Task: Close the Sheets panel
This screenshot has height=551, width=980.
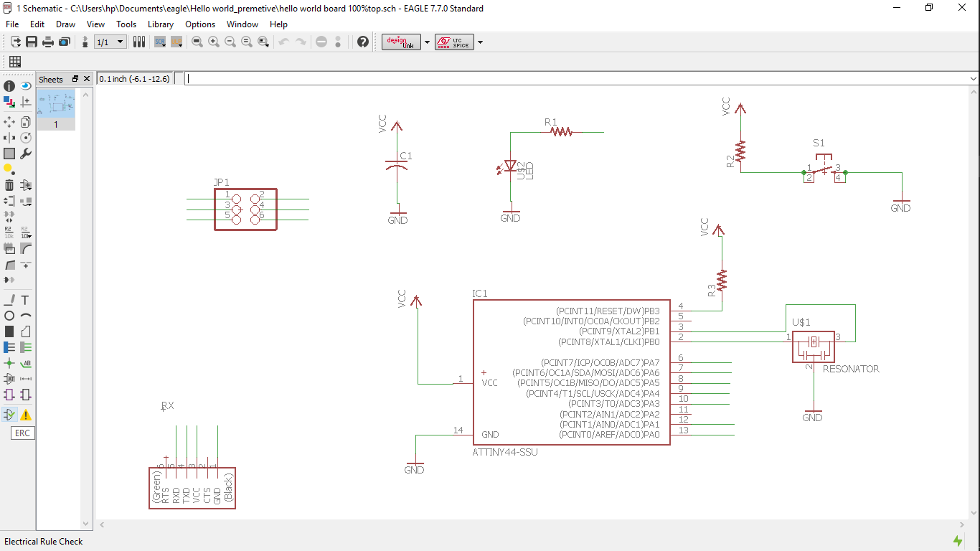Action: (x=87, y=79)
